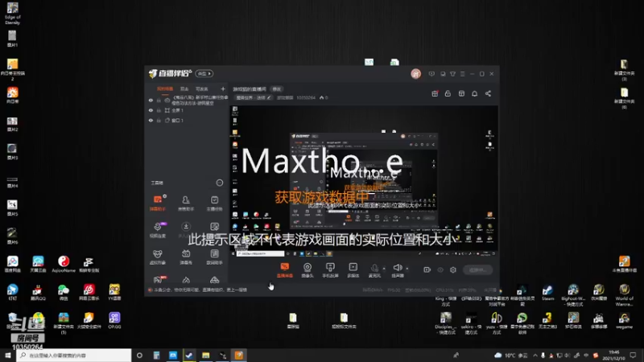Select the 全屏 1 source row
This screenshot has width=644, height=362.
[x=187, y=110]
